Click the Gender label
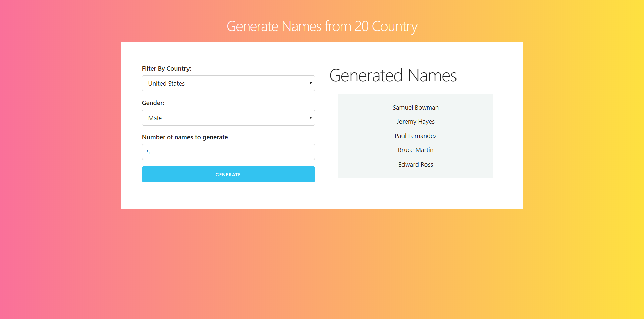 153,103
